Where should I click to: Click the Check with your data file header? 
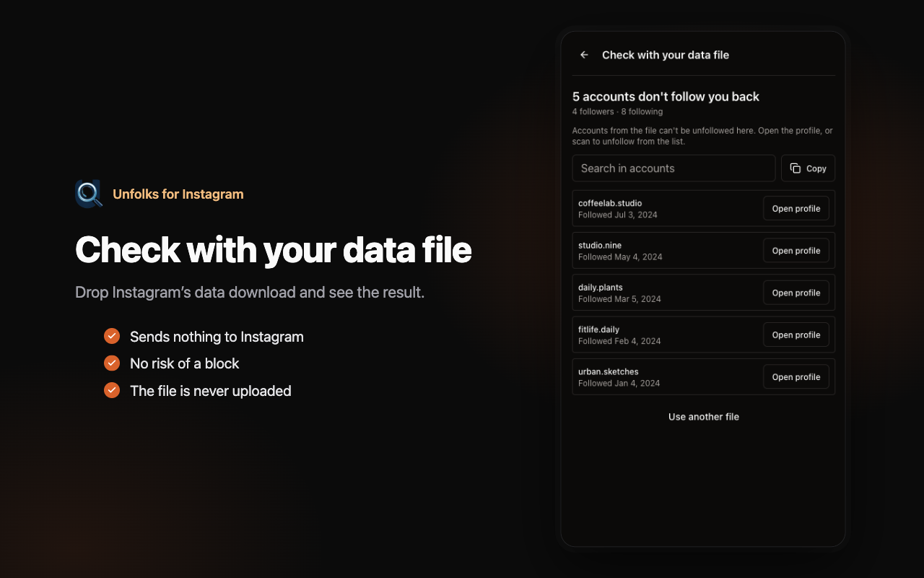tap(666, 55)
